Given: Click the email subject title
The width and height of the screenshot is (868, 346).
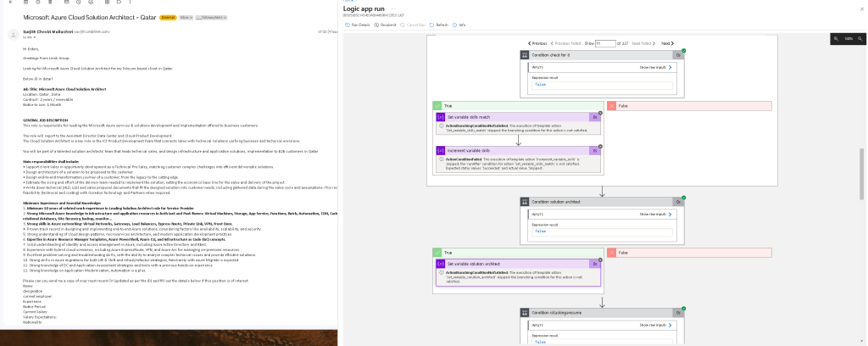Looking at the screenshot, I should coord(90,17).
